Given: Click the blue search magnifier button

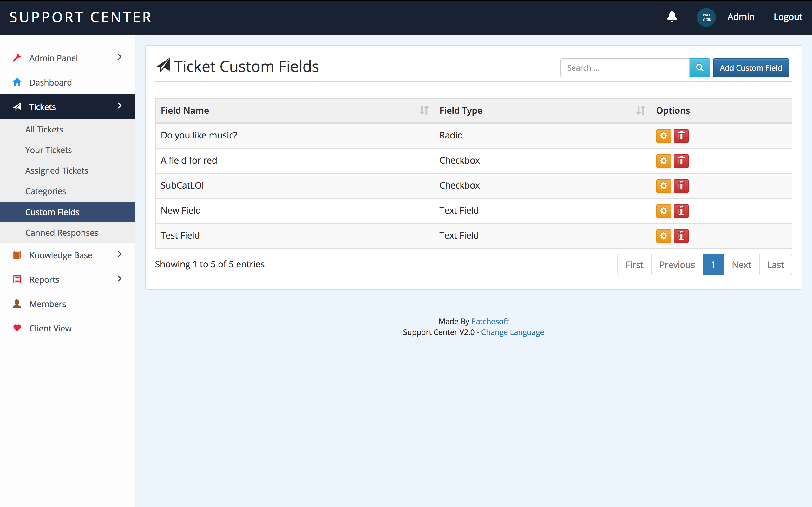Looking at the screenshot, I should click(x=700, y=68).
